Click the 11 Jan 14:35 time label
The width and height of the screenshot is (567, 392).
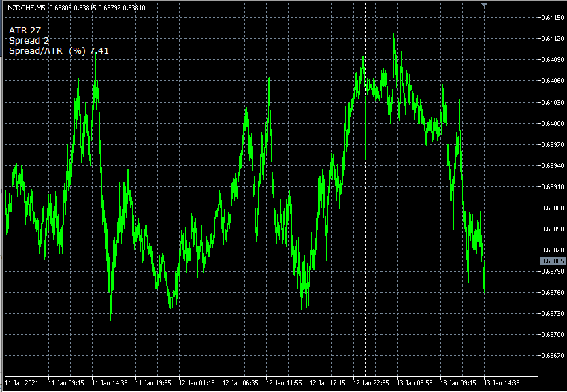110,383
